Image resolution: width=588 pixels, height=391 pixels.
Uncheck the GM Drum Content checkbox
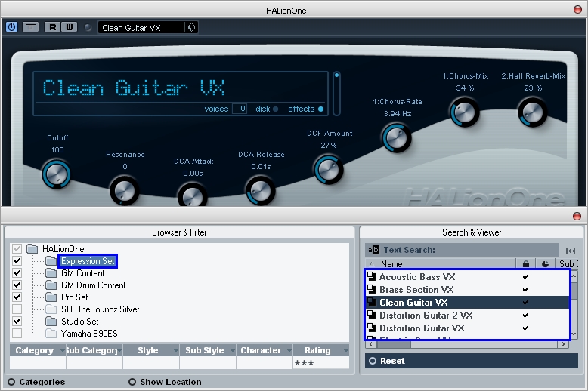click(x=17, y=285)
